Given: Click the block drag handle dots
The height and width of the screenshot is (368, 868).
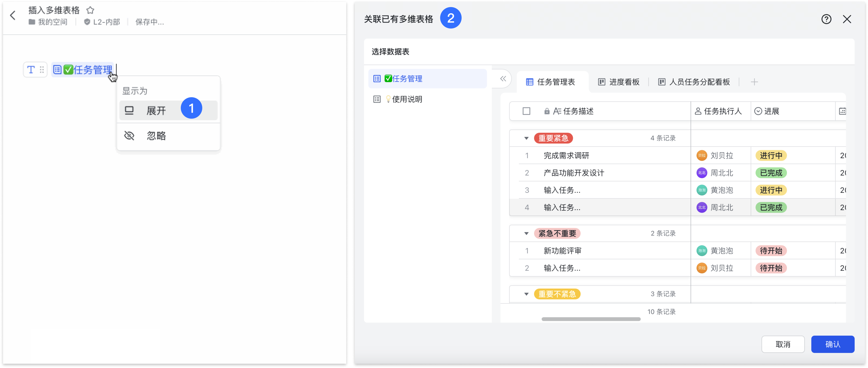Looking at the screenshot, I should click(42, 70).
